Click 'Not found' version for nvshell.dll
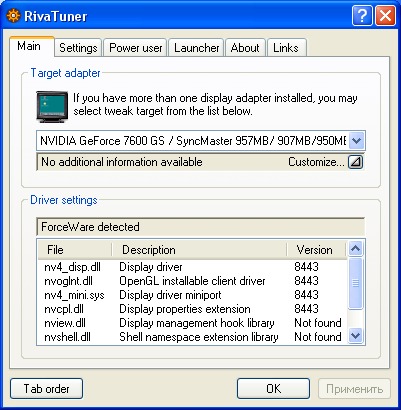The width and height of the screenshot is (401, 410). 318,337
